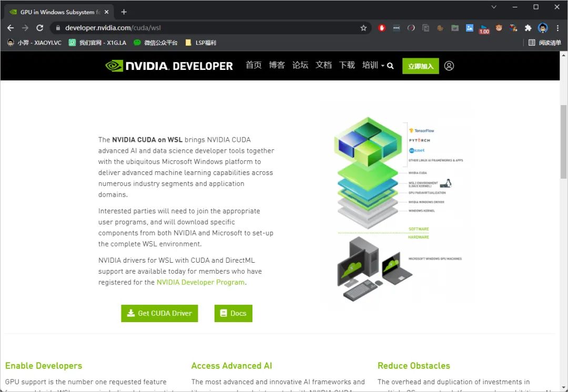Viewport: 568px width, 392px height.
Task: Open the 文档 menu item
Action: click(323, 65)
